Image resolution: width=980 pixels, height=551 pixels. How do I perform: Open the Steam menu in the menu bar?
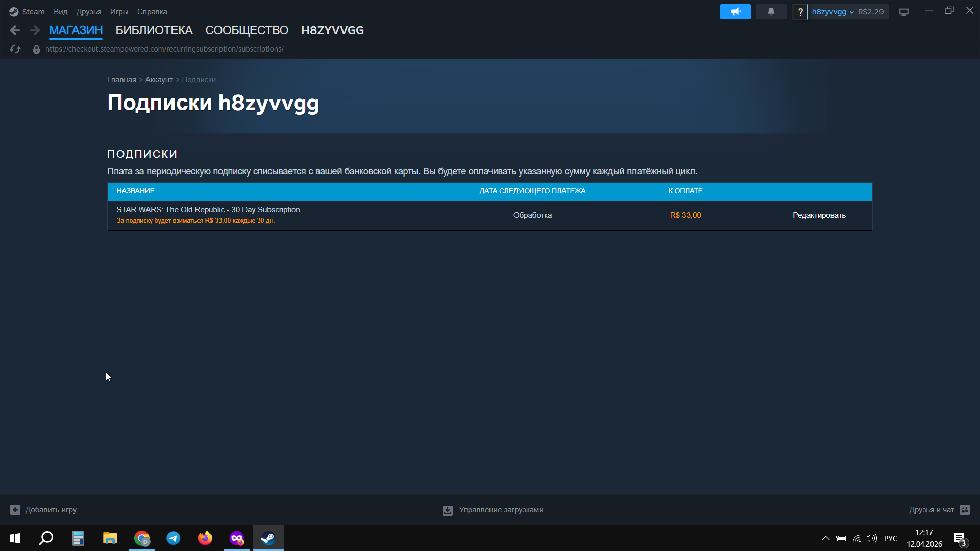(x=33, y=12)
